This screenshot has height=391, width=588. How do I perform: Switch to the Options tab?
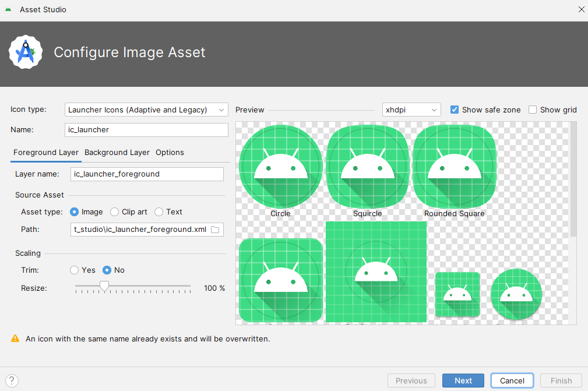(x=170, y=153)
